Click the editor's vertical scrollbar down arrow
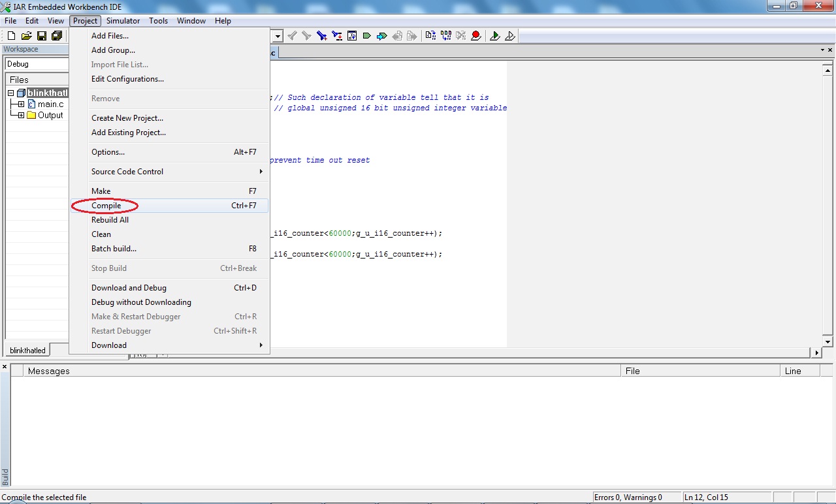 tap(828, 342)
